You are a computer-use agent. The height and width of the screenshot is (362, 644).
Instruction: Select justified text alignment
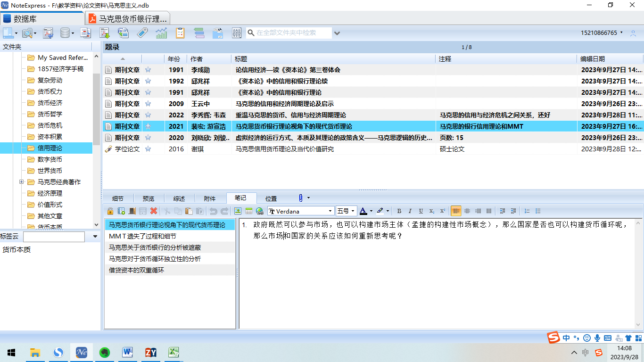(489, 211)
